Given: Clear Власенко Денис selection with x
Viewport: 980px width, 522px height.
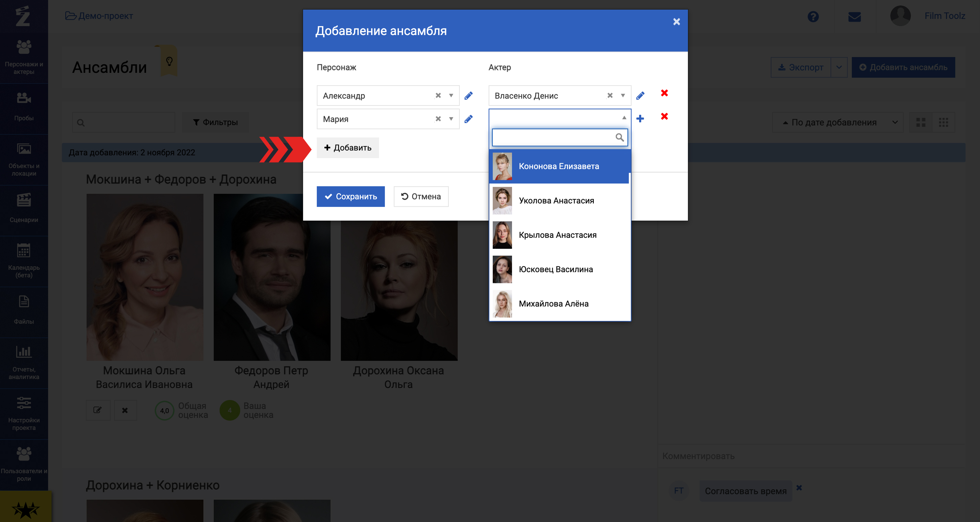Looking at the screenshot, I should (x=610, y=96).
